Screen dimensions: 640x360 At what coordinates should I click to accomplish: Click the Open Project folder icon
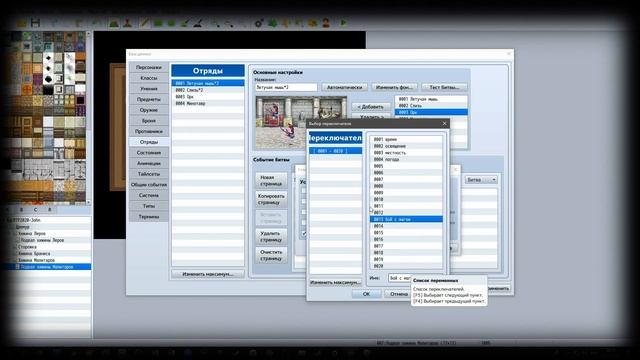point(22,23)
